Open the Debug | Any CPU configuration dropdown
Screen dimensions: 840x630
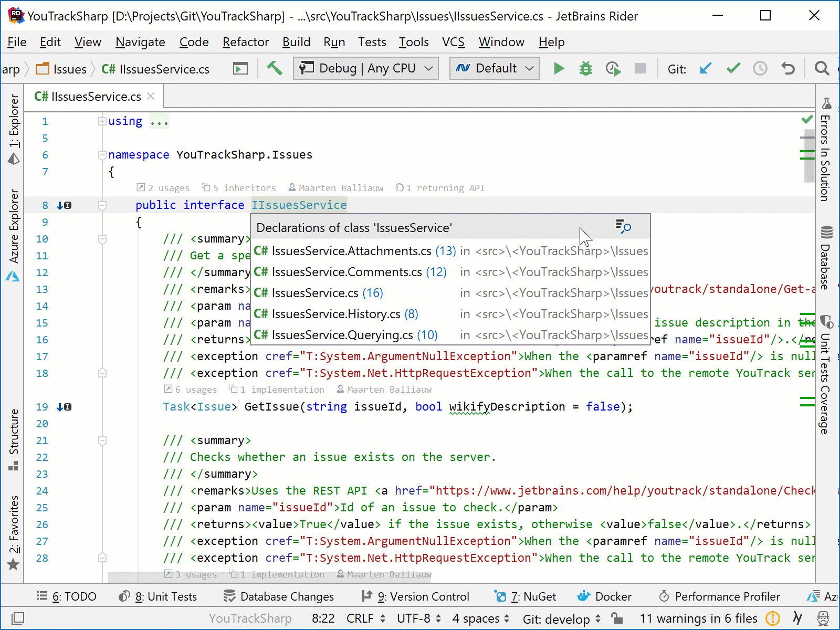pos(365,68)
